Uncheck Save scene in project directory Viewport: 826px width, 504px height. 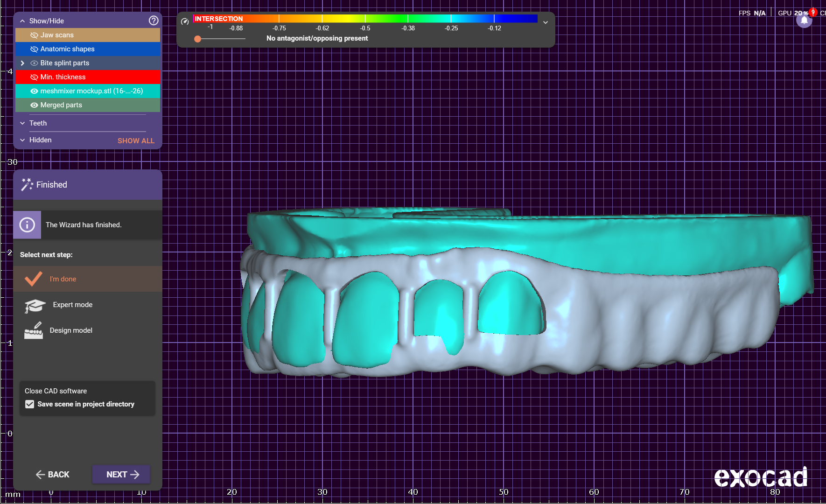pos(30,404)
